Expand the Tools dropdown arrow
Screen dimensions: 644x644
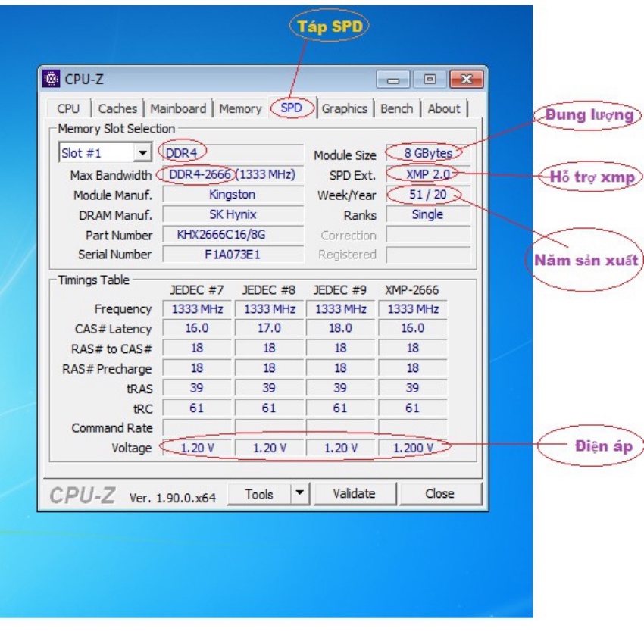tap(300, 494)
